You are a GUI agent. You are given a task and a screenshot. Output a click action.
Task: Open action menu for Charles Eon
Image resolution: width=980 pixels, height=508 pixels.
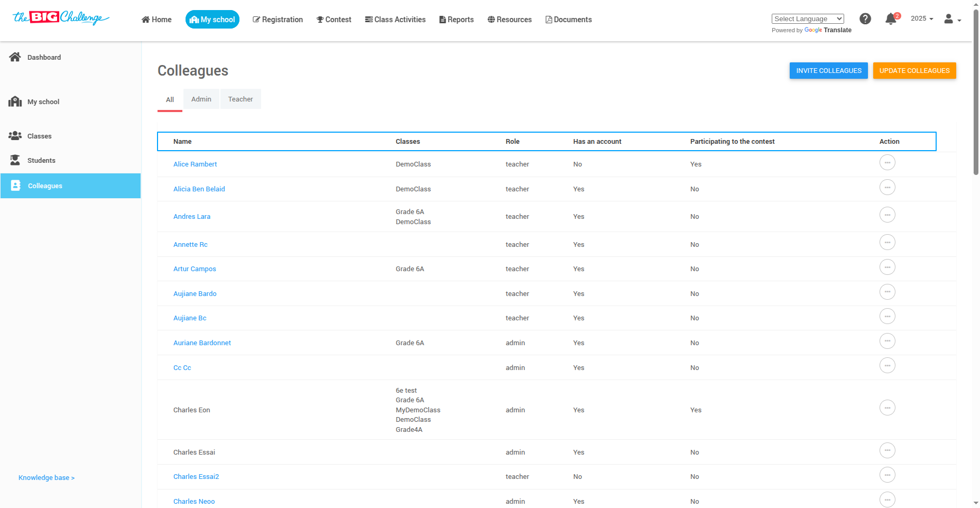887,408
